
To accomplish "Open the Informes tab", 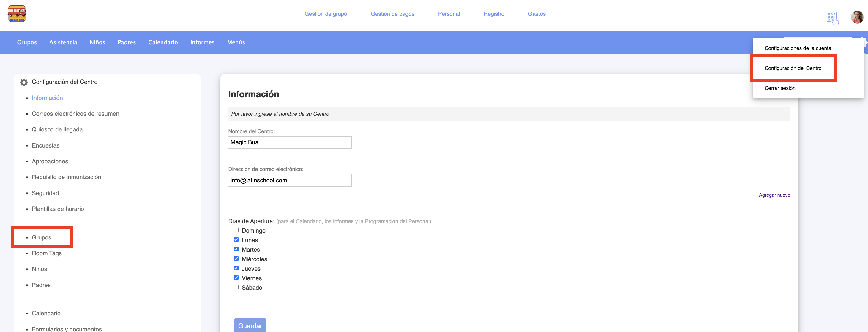I will 202,42.
